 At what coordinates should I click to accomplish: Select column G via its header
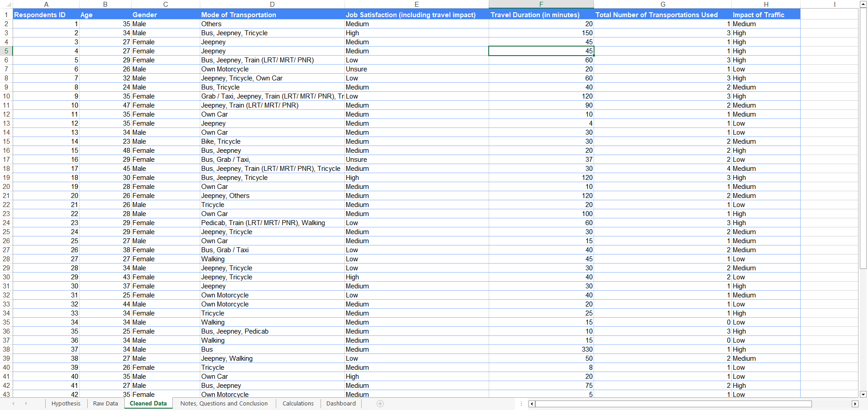pos(663,5)
